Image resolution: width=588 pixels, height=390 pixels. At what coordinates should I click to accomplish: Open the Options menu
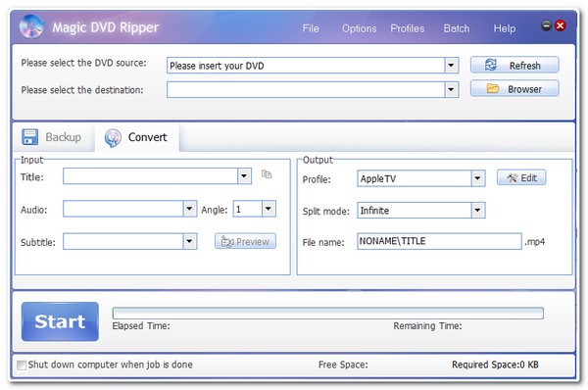click(359, 28)
